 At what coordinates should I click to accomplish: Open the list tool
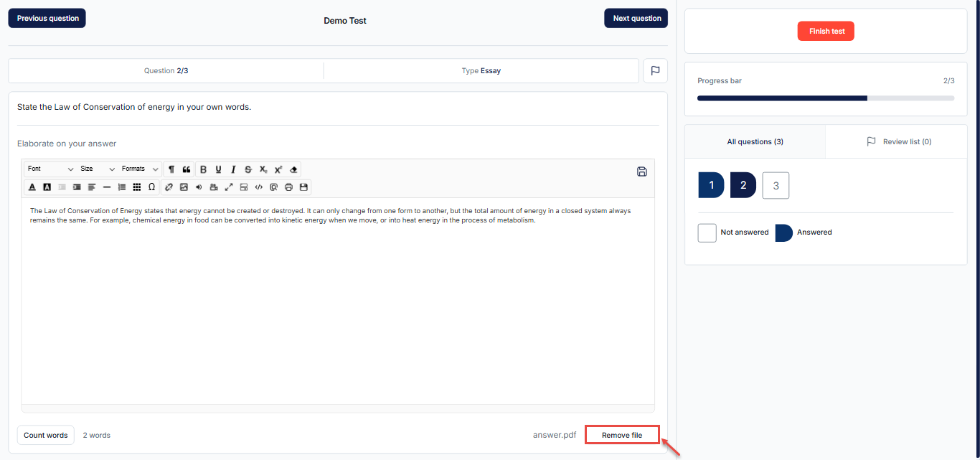122,187
